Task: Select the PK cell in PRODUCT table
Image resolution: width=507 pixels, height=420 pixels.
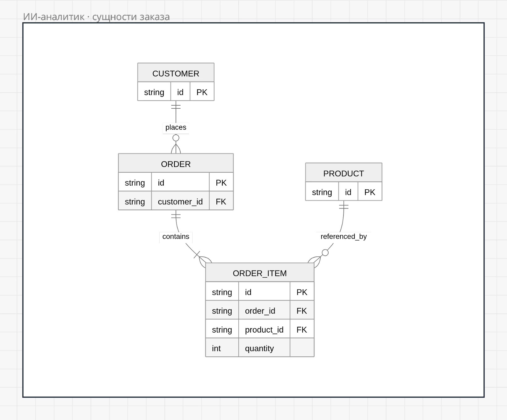Action: coord(370,191)
